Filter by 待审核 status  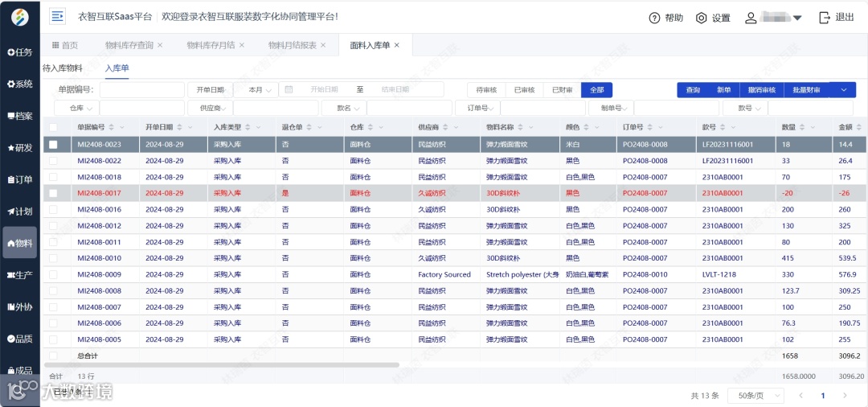486,90
